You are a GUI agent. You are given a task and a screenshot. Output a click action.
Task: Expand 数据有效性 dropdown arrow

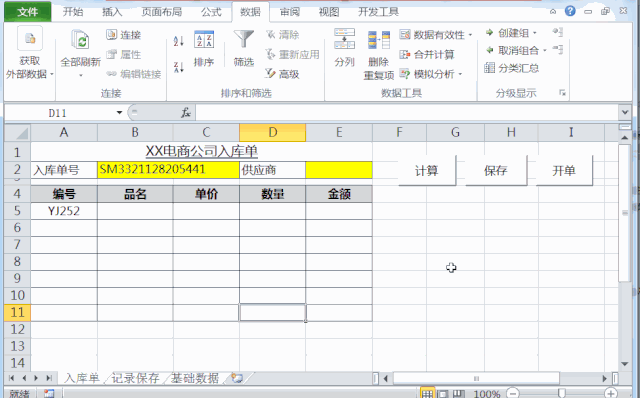470,35
